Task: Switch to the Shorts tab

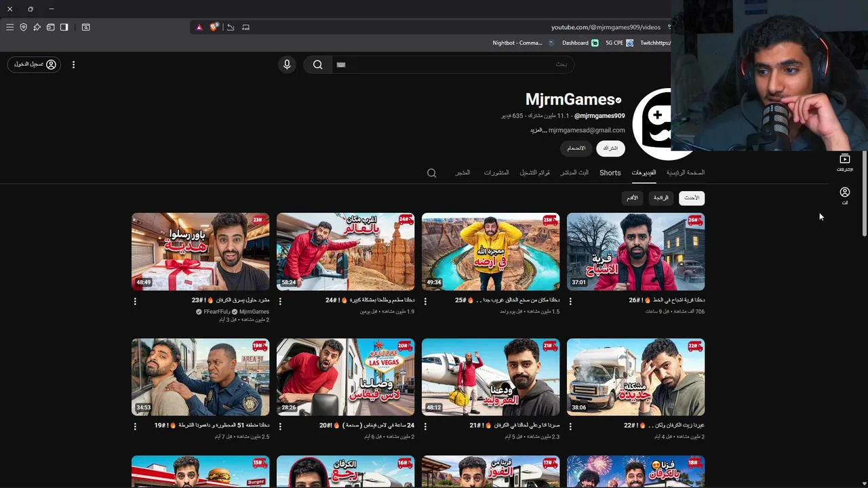Action: coord(610,173)
